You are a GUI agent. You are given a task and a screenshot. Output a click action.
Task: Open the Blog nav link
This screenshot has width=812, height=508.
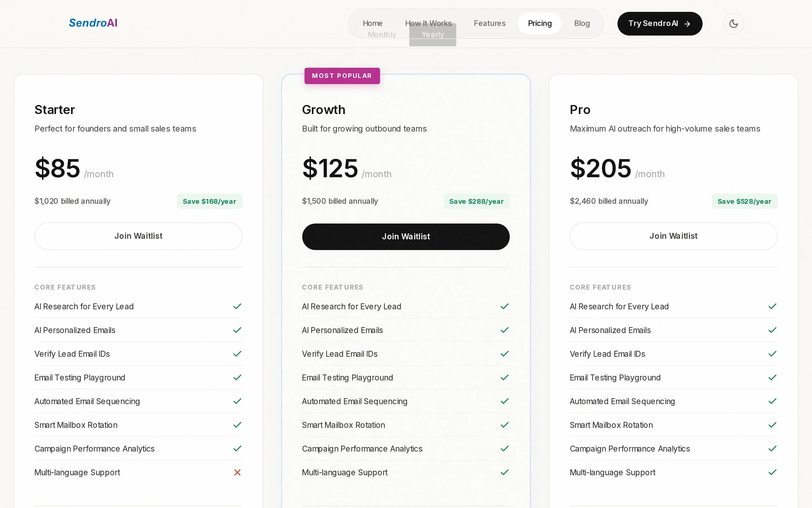[582, 23]
